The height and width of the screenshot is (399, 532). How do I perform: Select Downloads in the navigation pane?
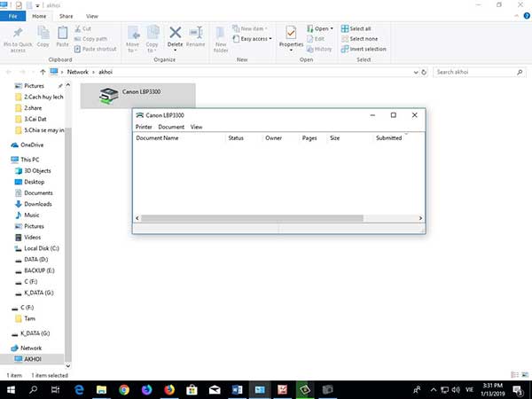[x=34, y=204]
